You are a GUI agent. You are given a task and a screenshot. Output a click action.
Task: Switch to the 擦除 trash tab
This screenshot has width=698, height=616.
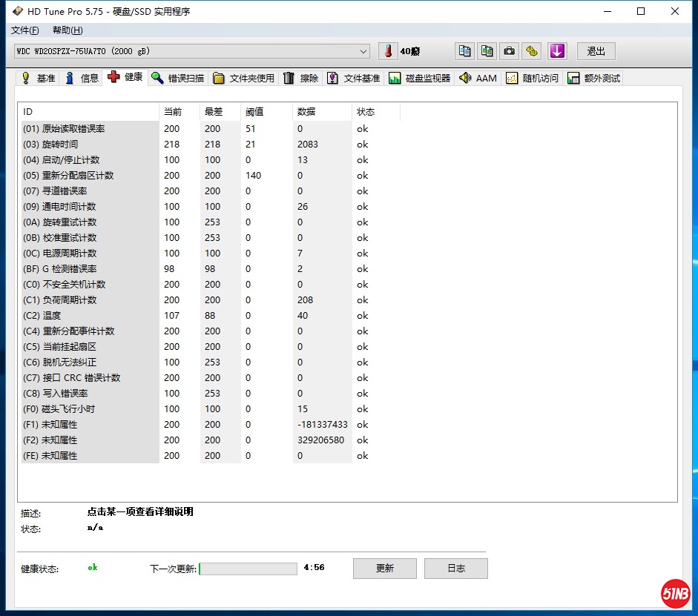click(300, 79)
